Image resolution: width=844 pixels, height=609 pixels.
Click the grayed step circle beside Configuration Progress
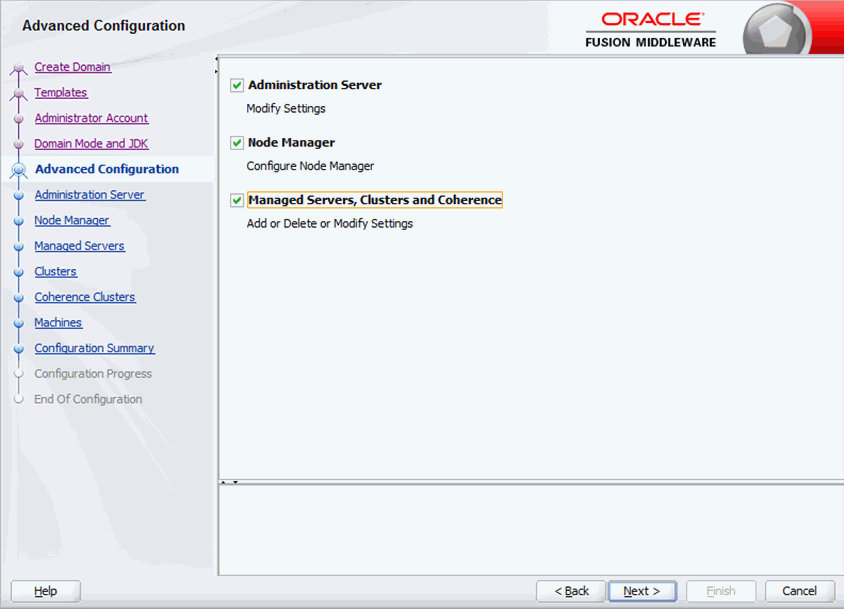click(x=17, y=373)
